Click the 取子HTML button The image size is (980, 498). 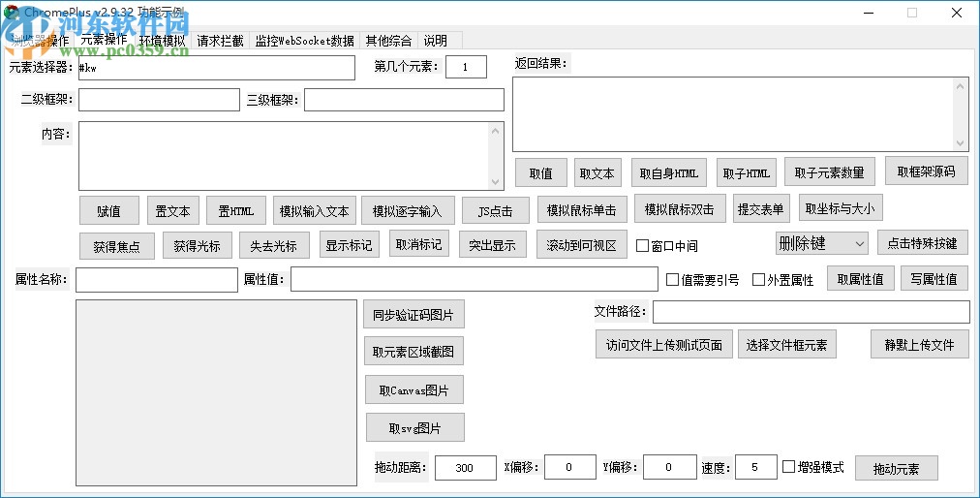747,172
